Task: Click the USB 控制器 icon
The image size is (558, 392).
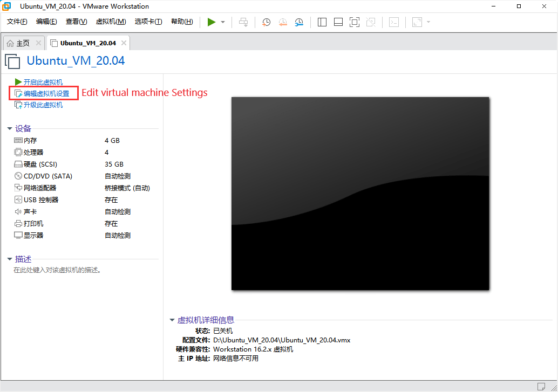Action: [18, 200]
